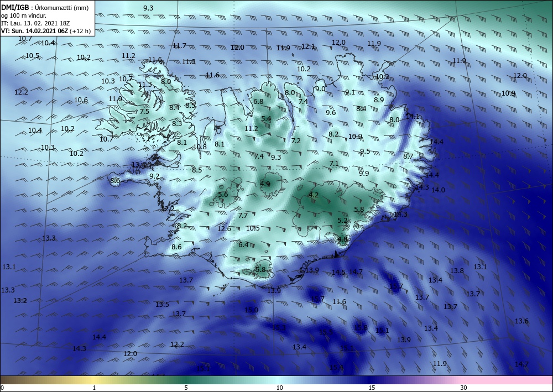Select the 7.5 value in Westfjords
Screen dimensions: 553x392
pos(144,111)
